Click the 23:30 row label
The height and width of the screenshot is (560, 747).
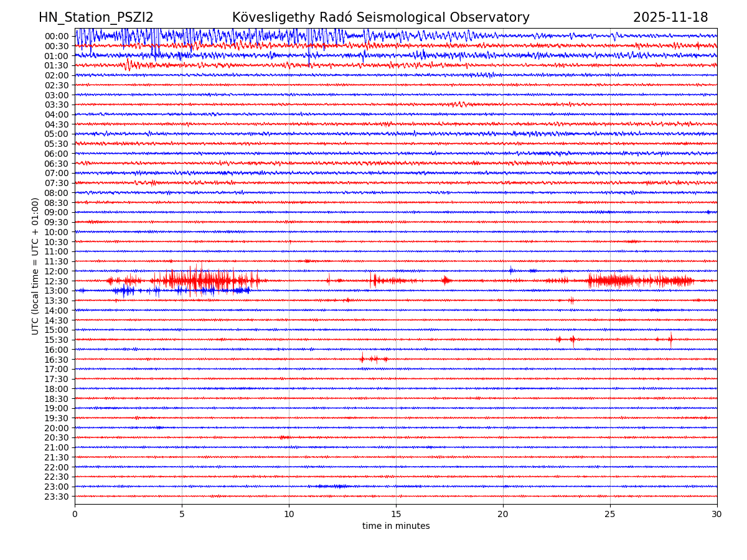click(57, 497)
